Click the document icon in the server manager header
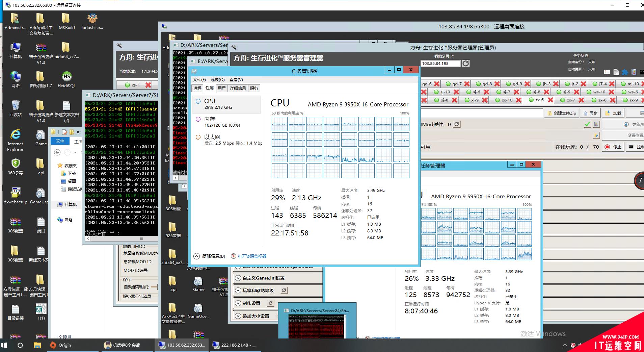 click(616, 72)
